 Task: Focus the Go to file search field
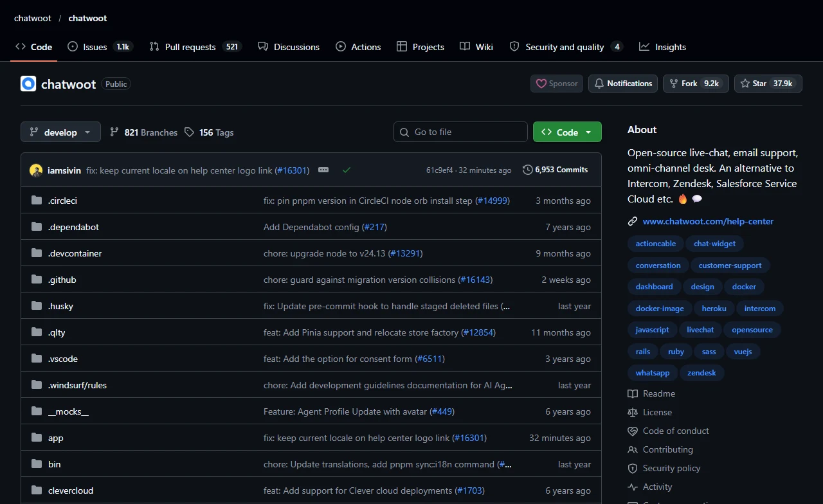460,132
